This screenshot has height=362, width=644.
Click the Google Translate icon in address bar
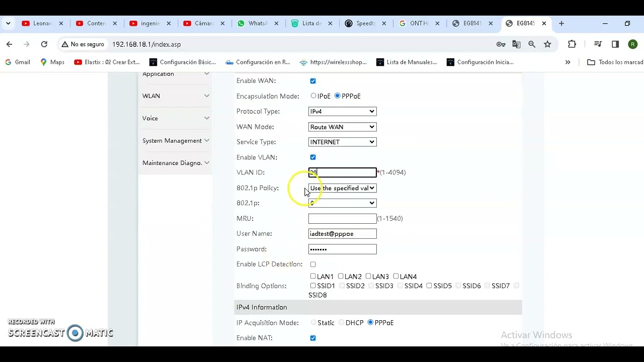516,44
